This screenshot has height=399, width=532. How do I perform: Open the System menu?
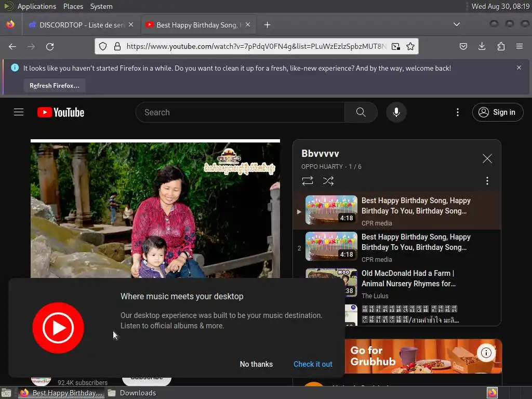click(101, 6)
